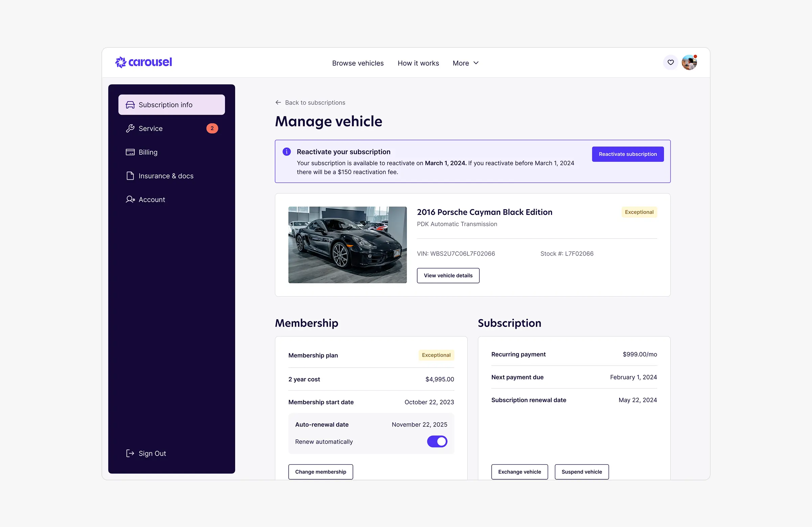Click the wrench Service icon
This screenshot has height=527, width=812.
coord(130,129)
